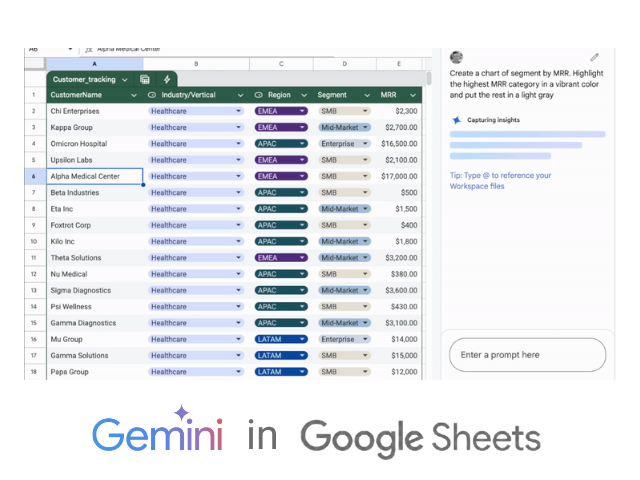Select column D header

click(x=344, y=64)
